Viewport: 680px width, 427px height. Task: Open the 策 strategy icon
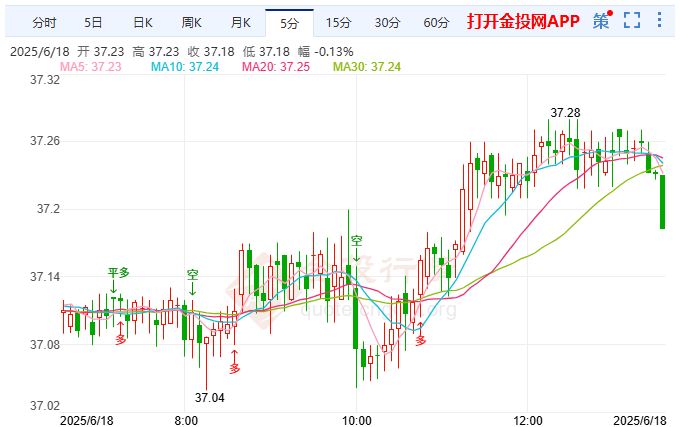tap(602, 20)
